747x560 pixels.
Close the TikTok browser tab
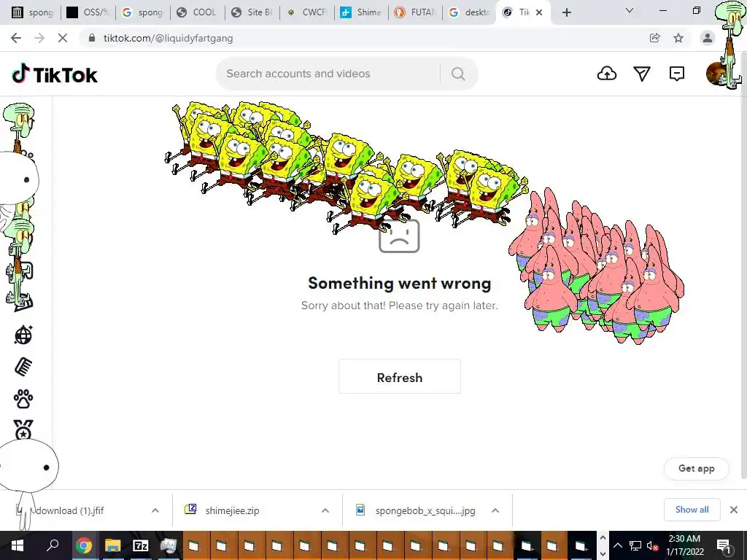(x=539, y=12)
